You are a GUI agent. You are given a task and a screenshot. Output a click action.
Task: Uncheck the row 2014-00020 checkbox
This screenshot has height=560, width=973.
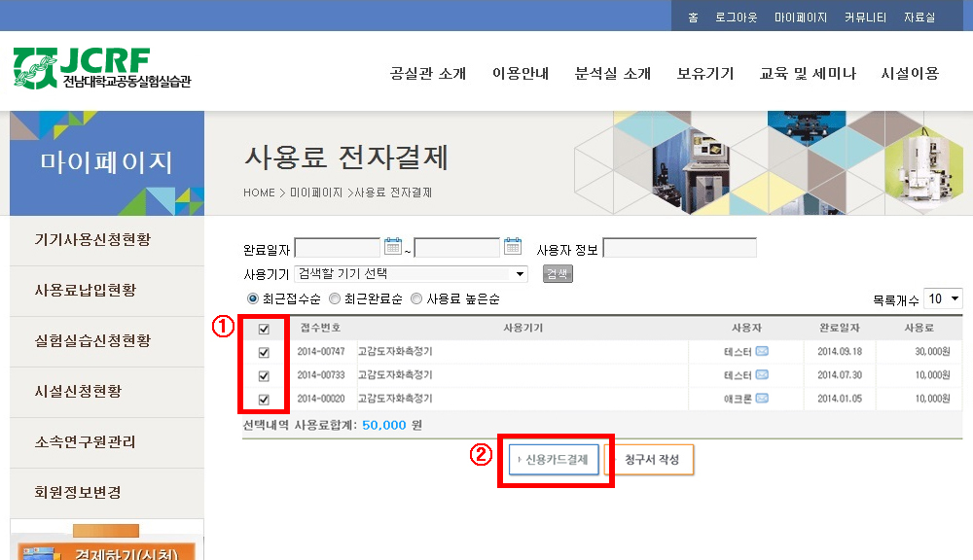[x=264, y=400]
